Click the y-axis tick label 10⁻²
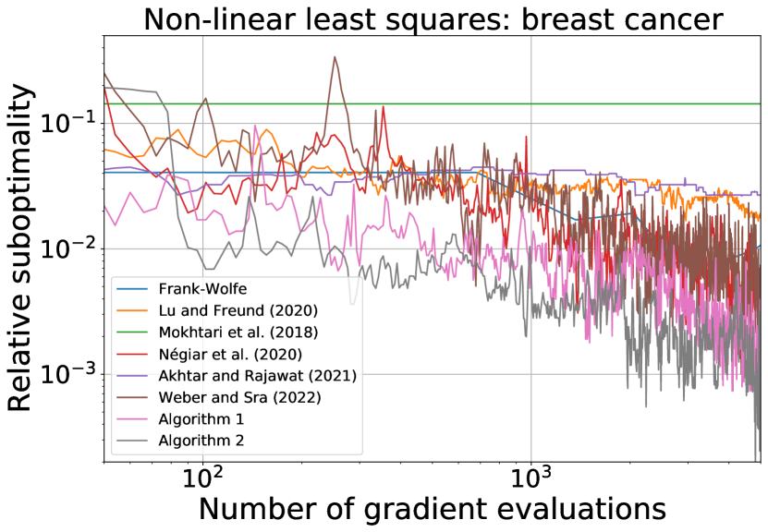Image resolution: width=768 pixels, height=532 pixels. [68, 248]
